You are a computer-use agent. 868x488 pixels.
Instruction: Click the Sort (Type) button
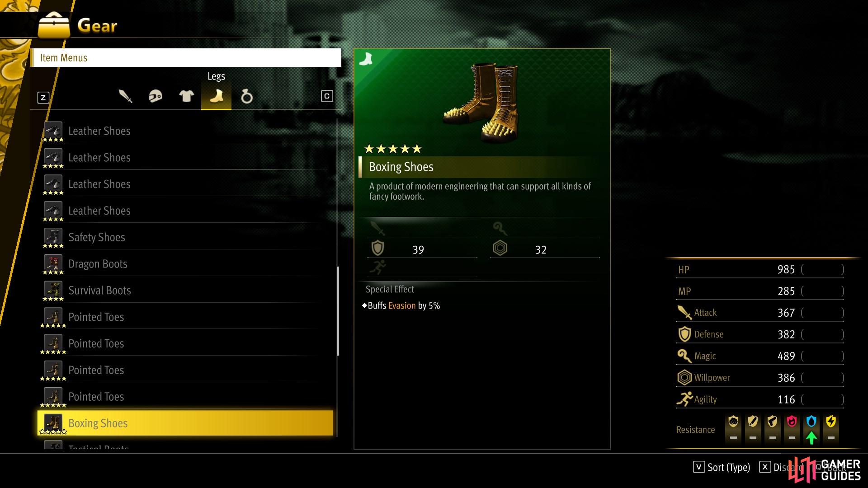(x=722, y=467)
